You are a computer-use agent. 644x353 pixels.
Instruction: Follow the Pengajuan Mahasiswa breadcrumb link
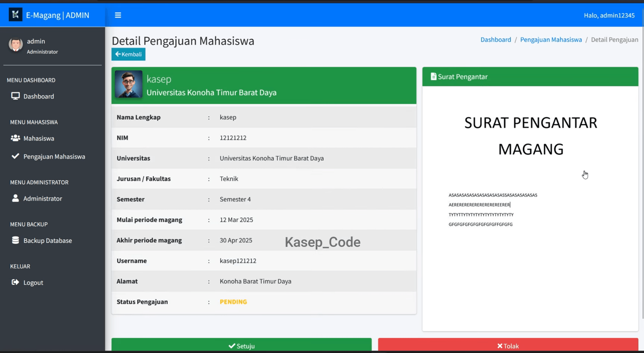(x=551, y=40)
